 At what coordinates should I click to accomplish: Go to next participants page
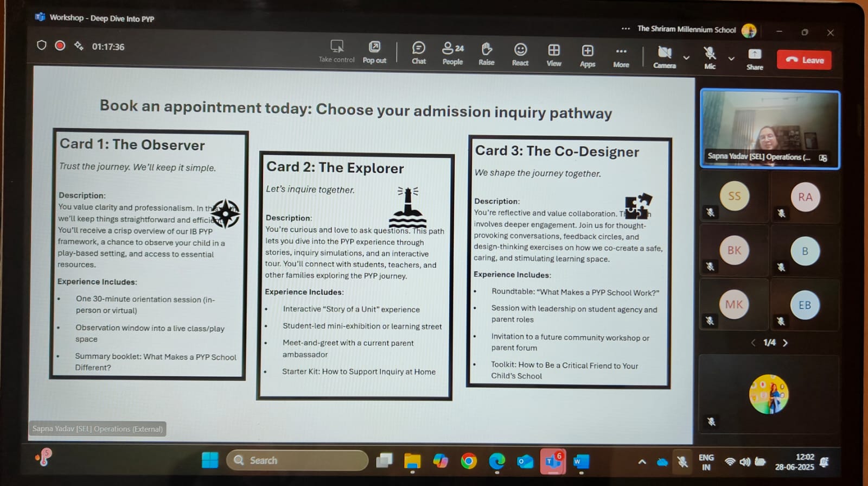click(786, 343)
